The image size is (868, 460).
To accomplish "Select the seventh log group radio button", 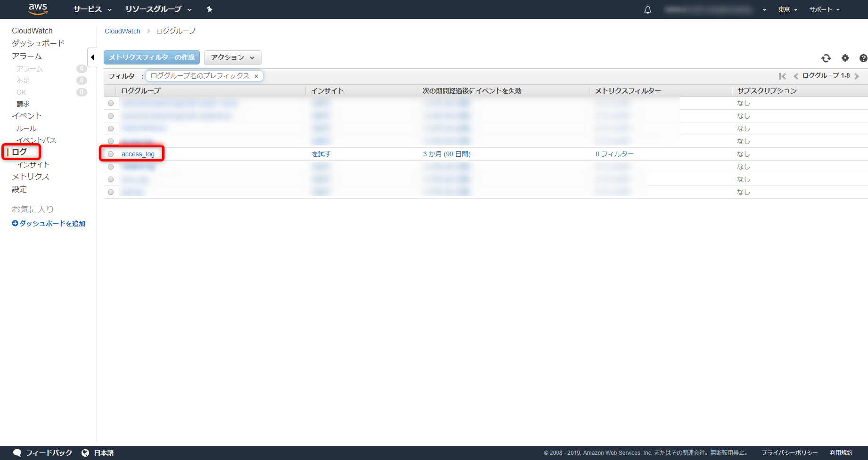I will click(111, 179).
